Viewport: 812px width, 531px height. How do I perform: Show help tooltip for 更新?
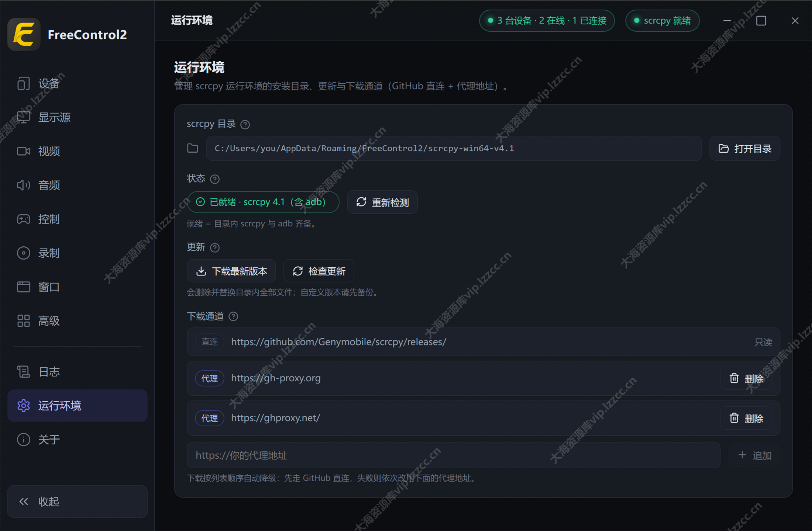coord(215,248)
